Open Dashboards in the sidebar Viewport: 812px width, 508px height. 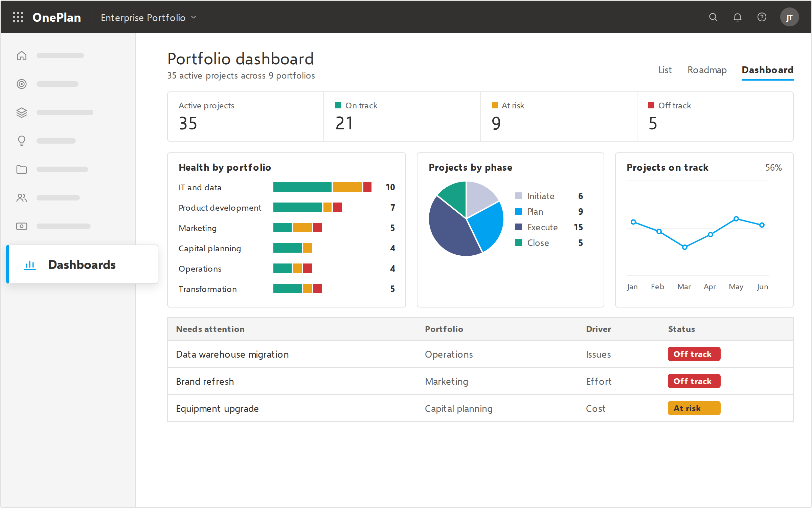tap(82, 264)
